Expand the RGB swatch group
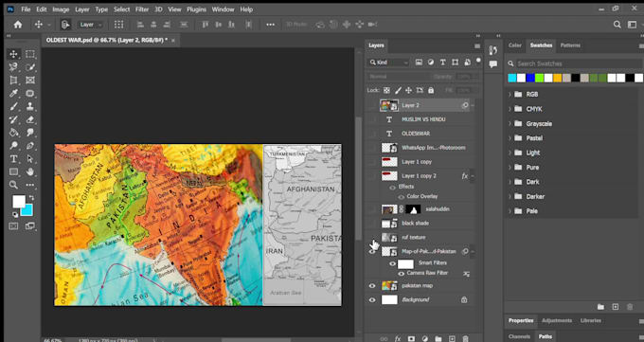Screen dimensions: 644x342 (510, 95)
